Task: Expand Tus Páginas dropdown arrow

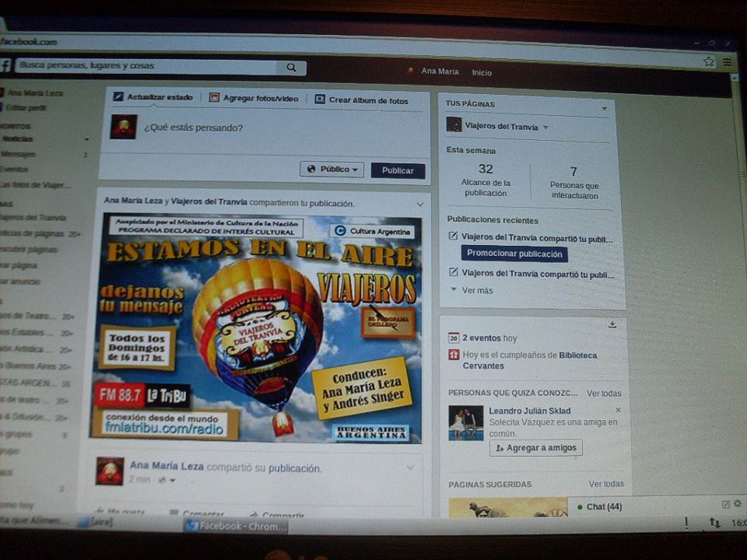Action: [x=604, y=109]
